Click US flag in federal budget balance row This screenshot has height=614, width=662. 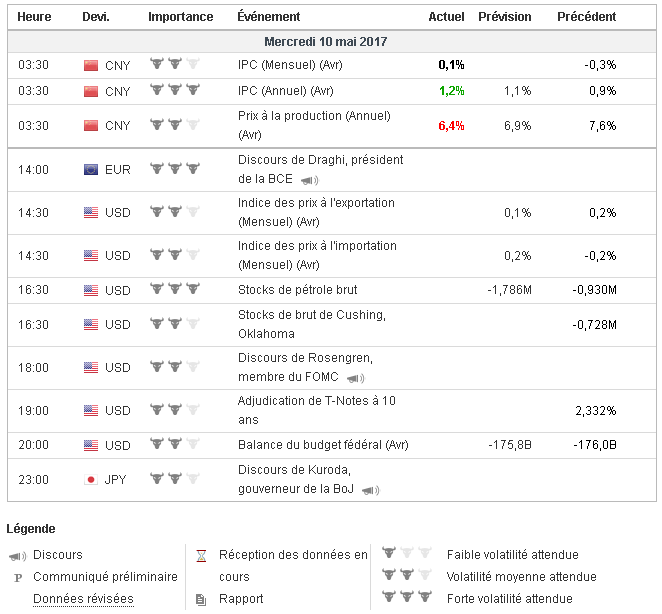91,445
